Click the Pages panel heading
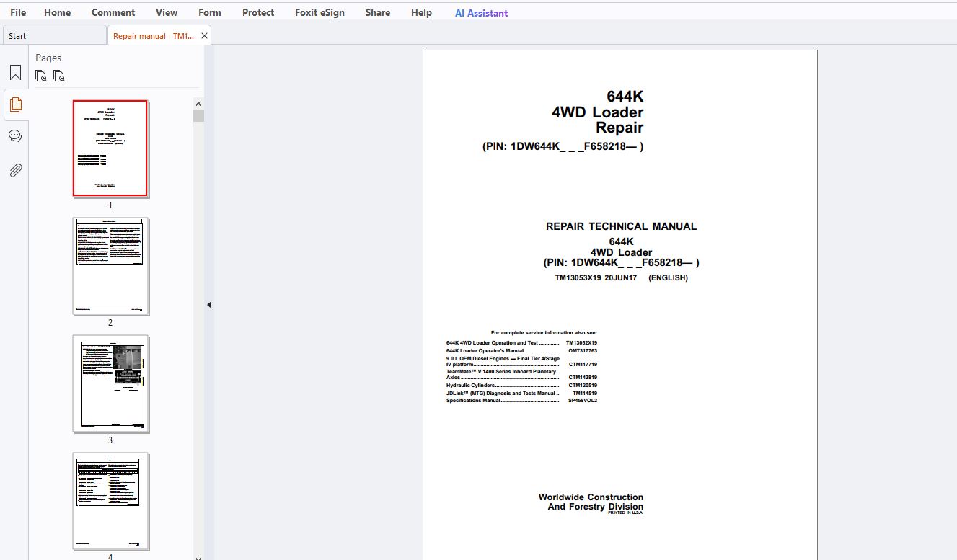Image resolution: width=957 pixels, height=560 pixels. [x=48, y=58]
